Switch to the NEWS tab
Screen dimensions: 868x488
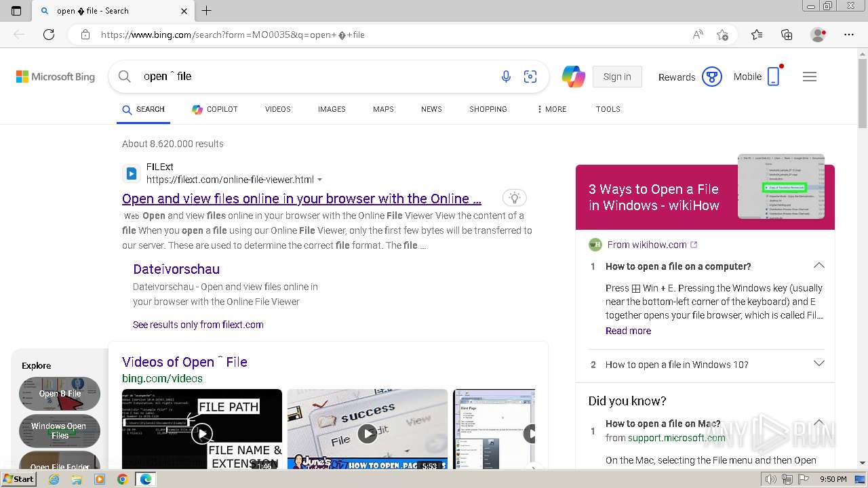[x=431, y=109]
